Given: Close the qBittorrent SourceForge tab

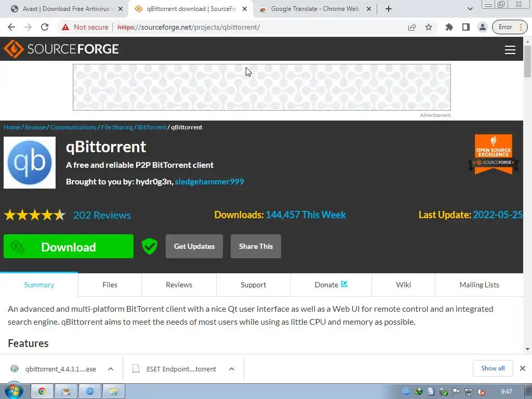Looking at the screenshot, I should point(245,9).
